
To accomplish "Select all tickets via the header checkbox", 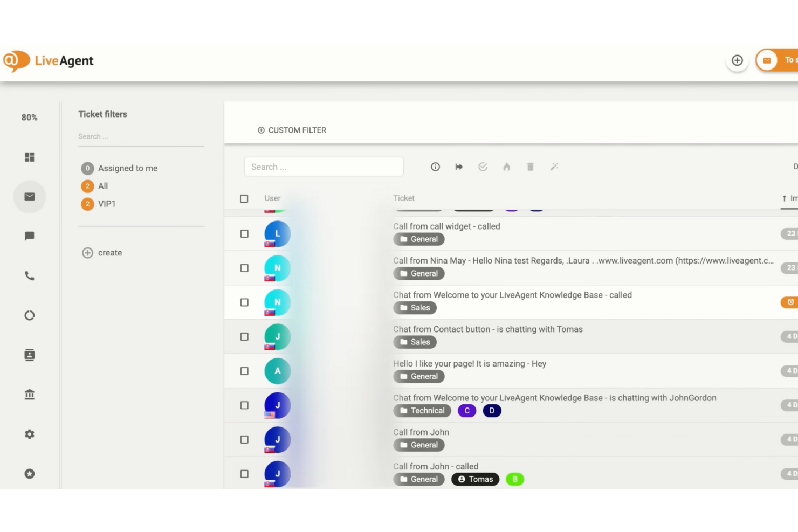I will (244, 198).
